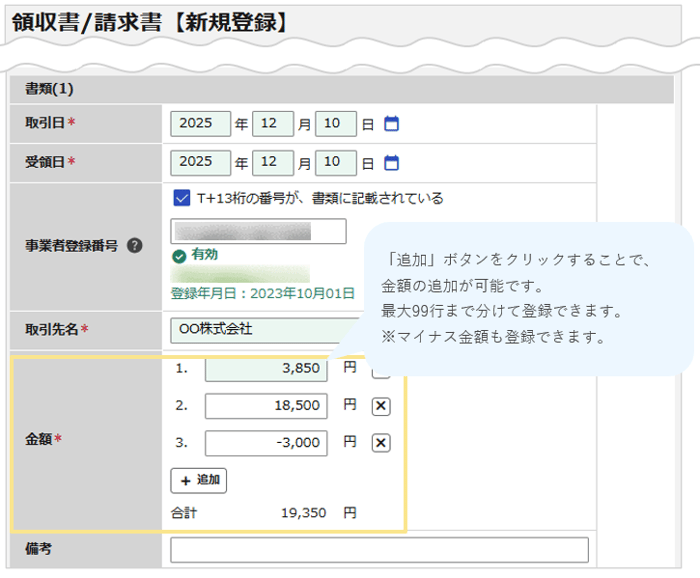Edit the 受領日 year field

click(200, 163)
